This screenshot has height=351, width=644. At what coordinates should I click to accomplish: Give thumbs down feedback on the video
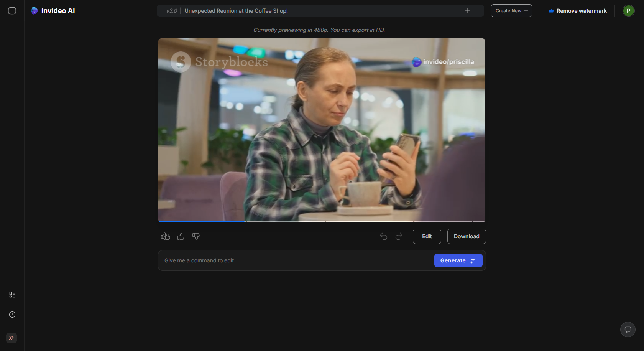pyautogui.click(x=196, y=236)
